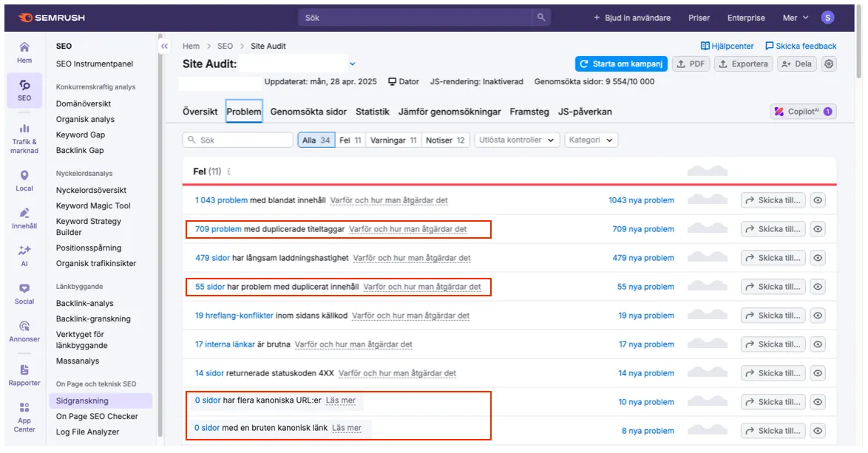Click the search magnifier button in top bar
The height and width of the screenshot is (453, 868).
(x=541, y=18)
